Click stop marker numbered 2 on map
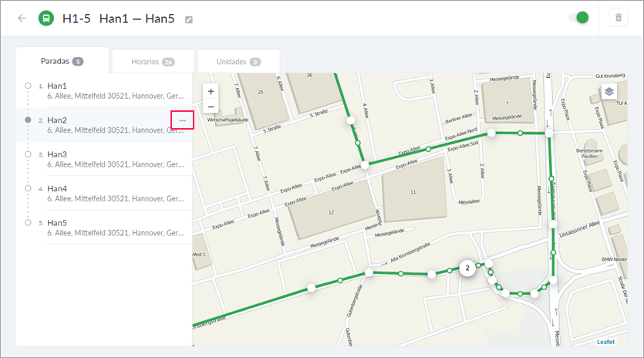The width and height of the screenshot is (644, 358). [467, 268]
